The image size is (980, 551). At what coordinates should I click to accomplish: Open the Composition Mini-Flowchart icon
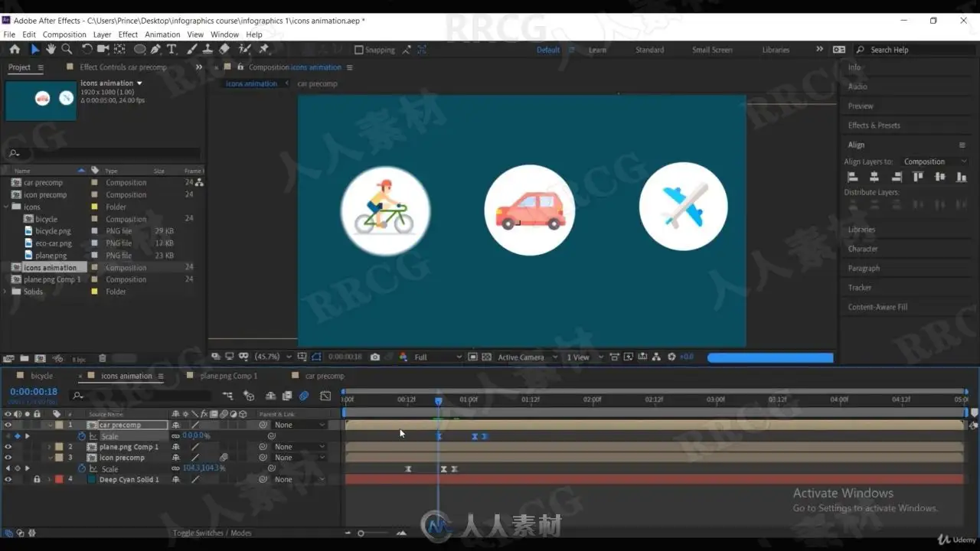(227, 396)
